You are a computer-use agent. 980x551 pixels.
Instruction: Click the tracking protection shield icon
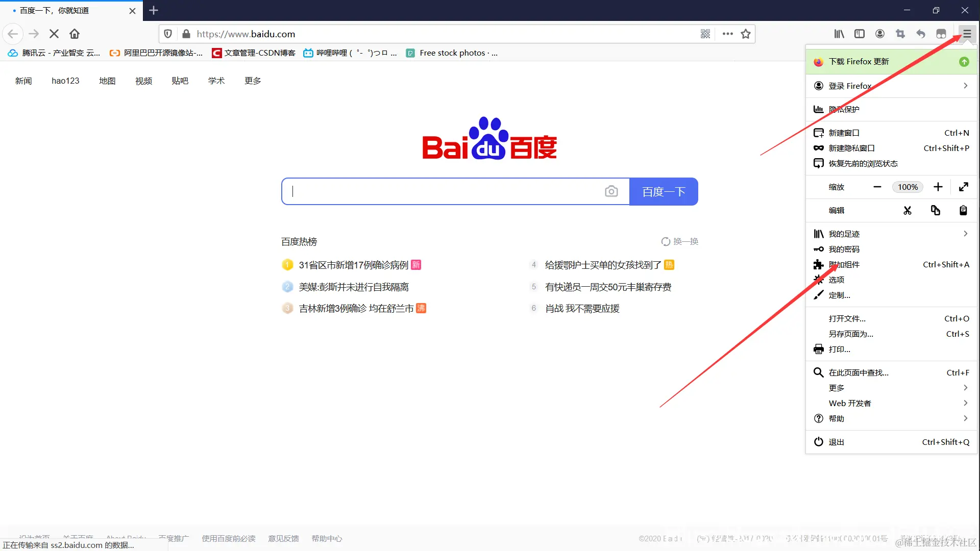click(x=168, y=34)
